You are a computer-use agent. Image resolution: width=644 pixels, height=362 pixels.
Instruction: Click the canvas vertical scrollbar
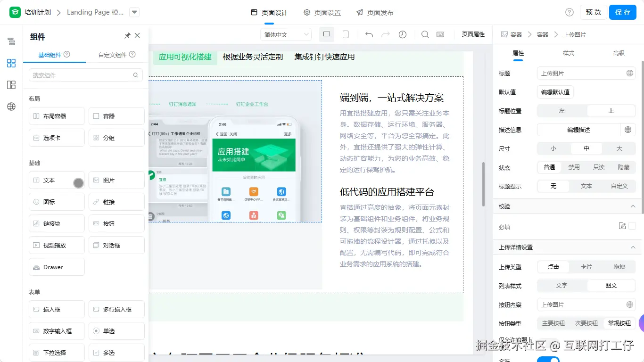[x=483, y=184]
